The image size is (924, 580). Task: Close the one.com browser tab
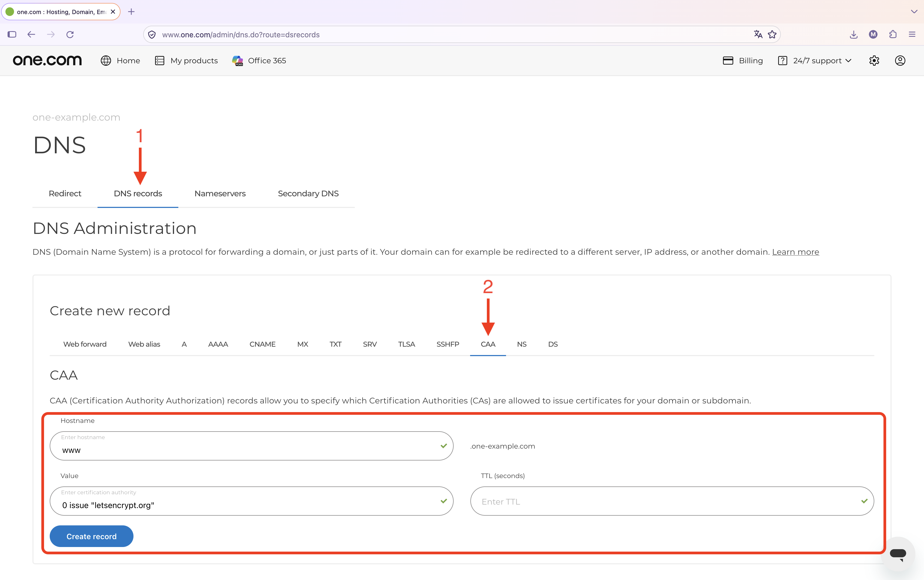[x=113, y=12]
